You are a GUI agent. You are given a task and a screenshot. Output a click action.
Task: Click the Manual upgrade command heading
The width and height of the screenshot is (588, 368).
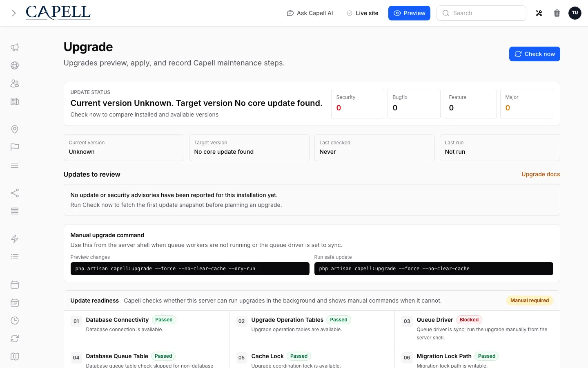107,235
